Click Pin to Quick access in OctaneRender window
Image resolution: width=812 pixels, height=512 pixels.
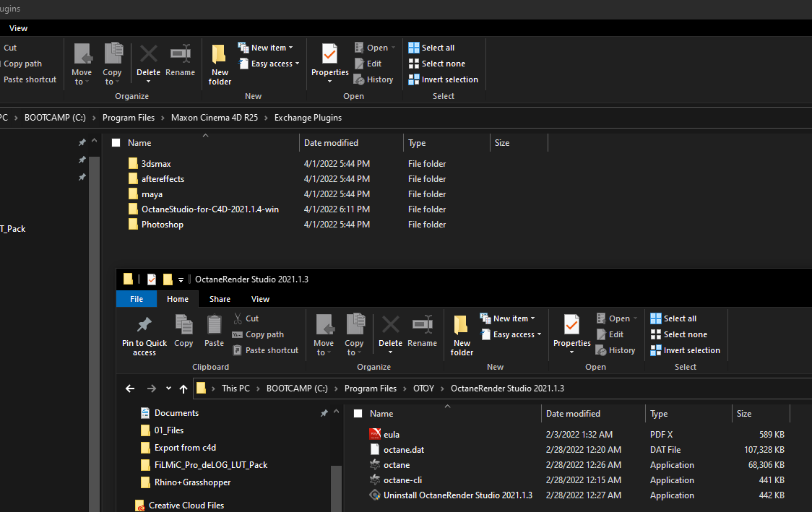pos(144,336)
